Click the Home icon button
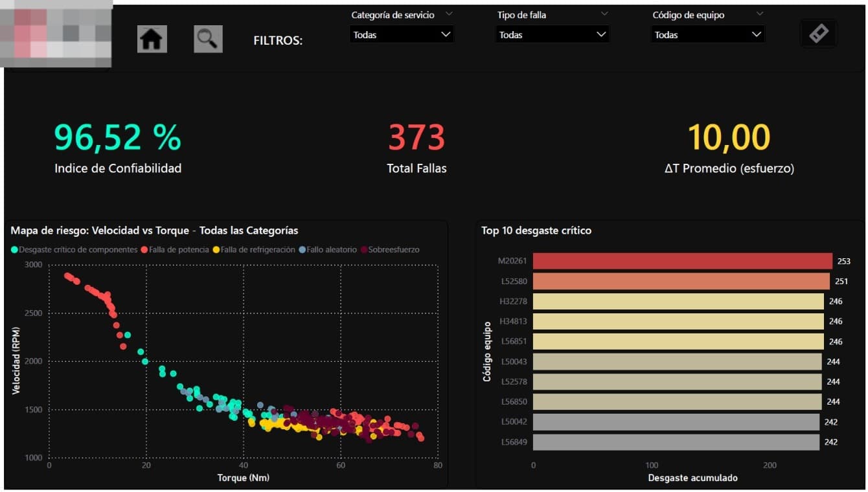Viewport: 868px width, 492px height. 152,39
